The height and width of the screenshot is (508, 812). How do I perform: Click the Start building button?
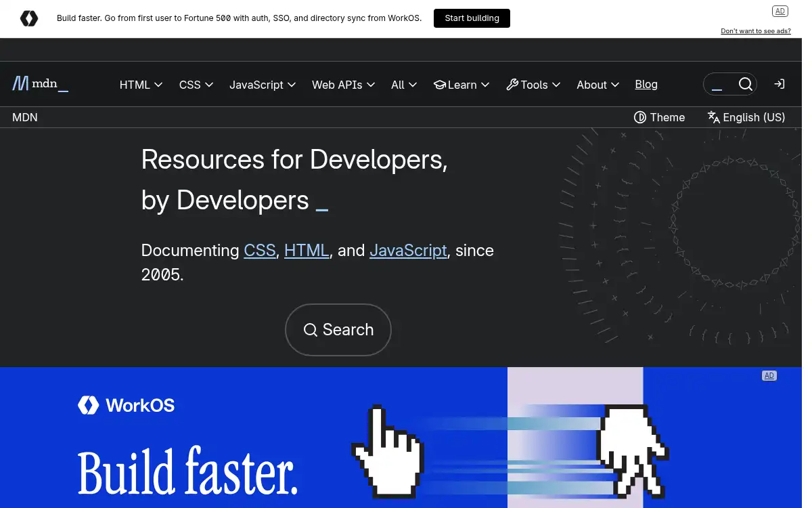point(472,18)
